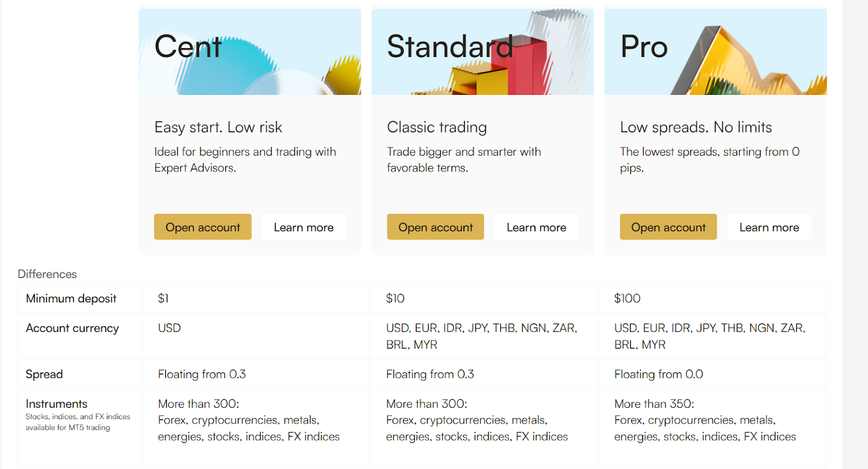Select the Cent banner image
This screenshot has width=868, height=469.
pos(250,52)
